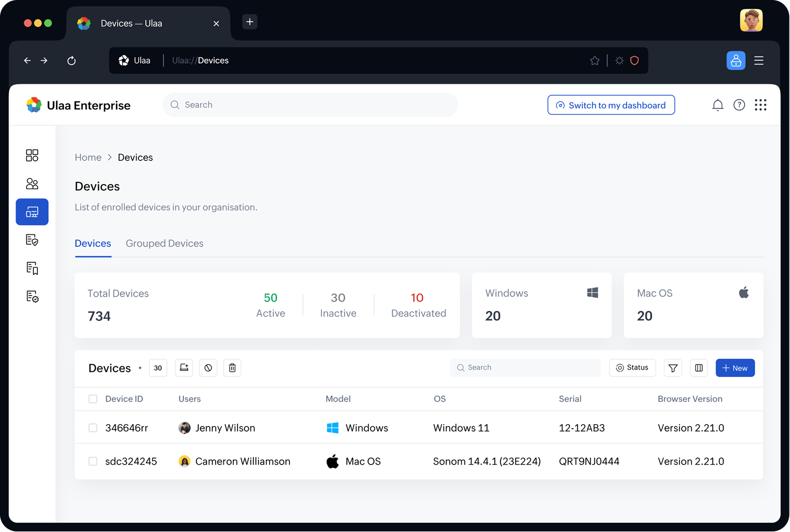Reload the page with the refresh icon
The width and height of the screenshot is (790, 532).
(71, 61)
